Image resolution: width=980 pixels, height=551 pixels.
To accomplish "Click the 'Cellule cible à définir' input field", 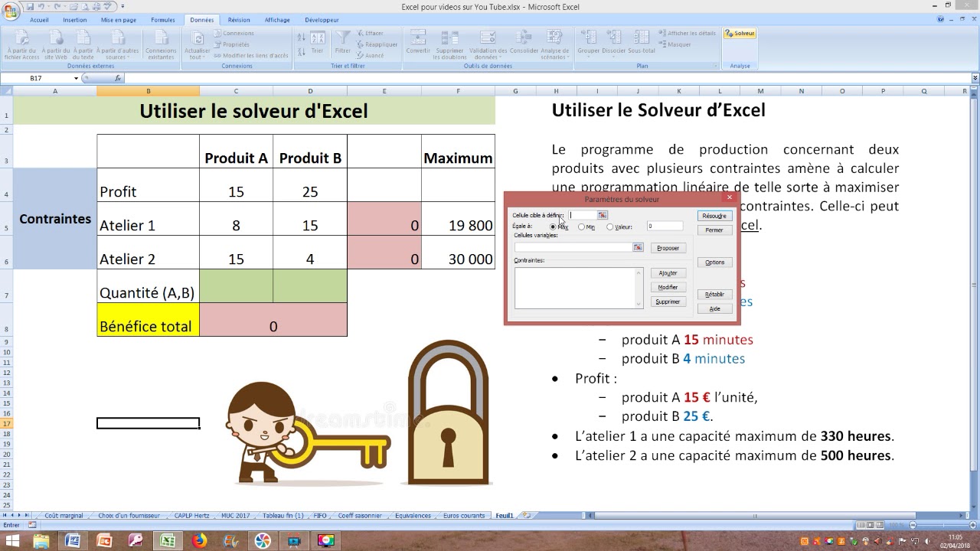I will coord(583,215).
